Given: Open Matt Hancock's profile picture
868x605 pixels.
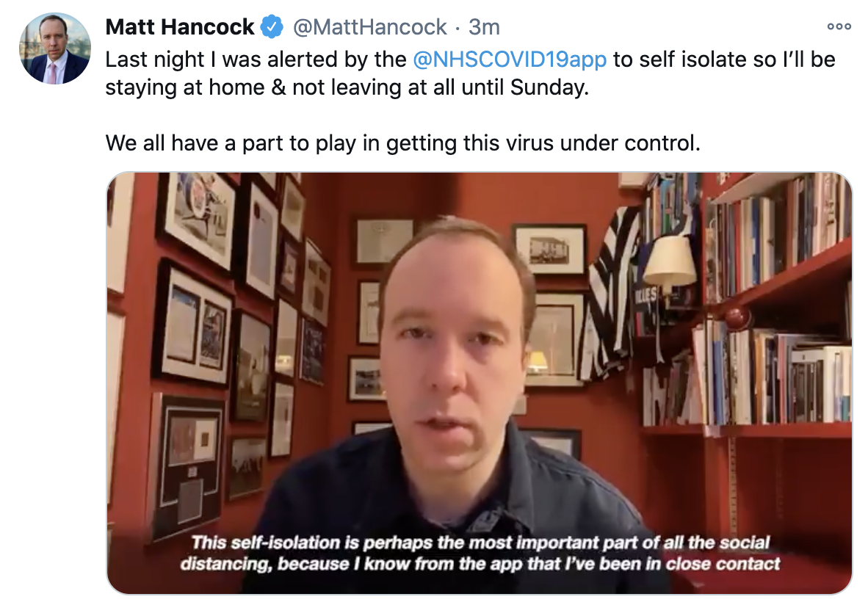Looking at the screenshot, I should coord(55,48).
